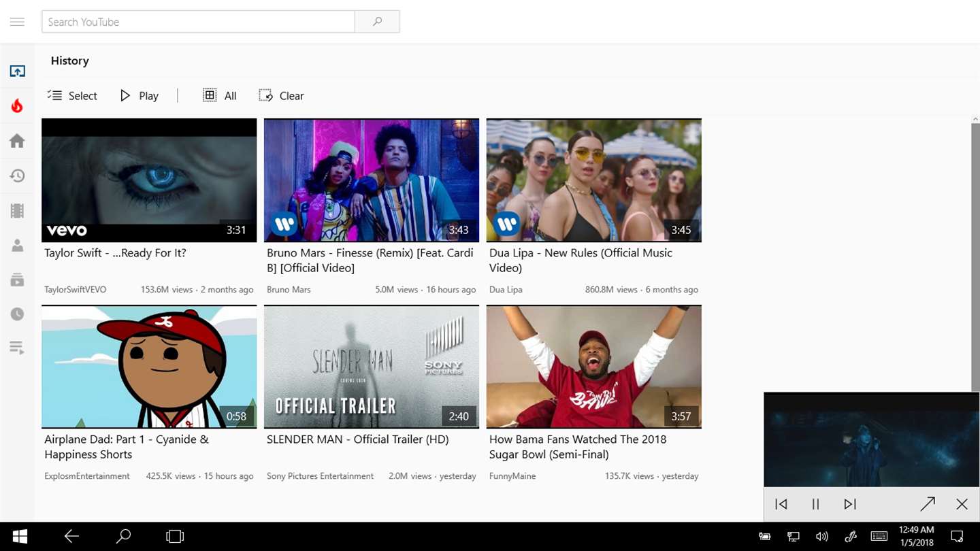Screen dimensions: 980x551
Task: Click the magnifier search button beside the search box
Action: click(378, 22)
